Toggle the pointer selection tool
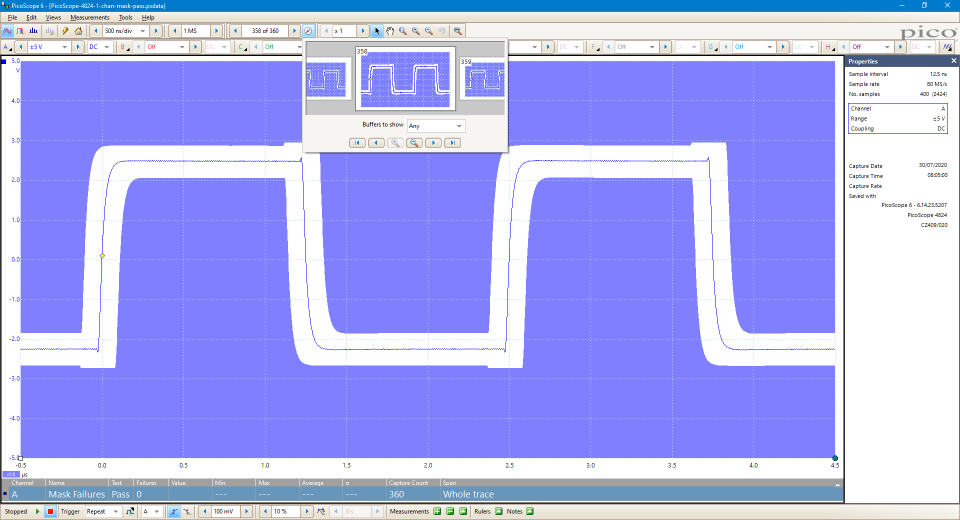 coord(377,31)
